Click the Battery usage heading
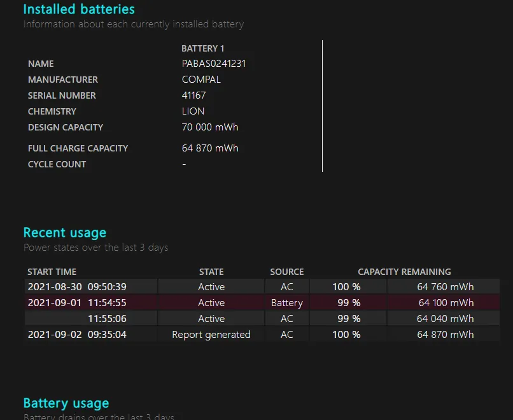This screenshot has height=420, width=513. point(66,403)
